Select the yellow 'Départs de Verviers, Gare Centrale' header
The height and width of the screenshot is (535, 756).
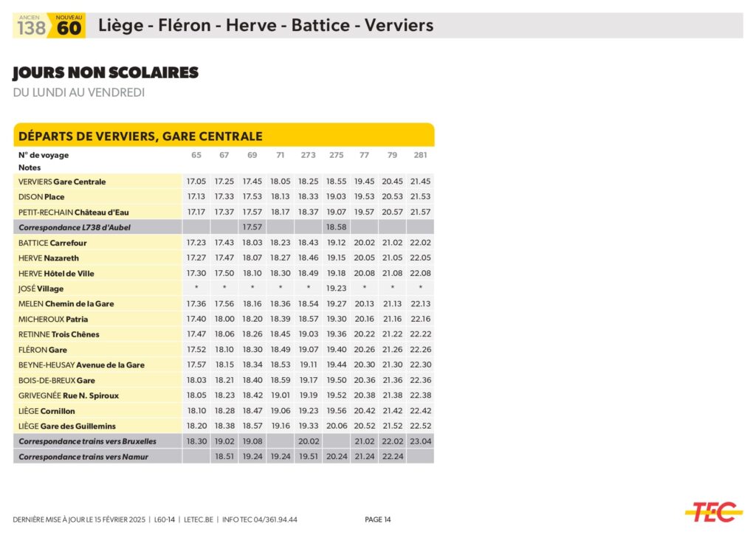point(224,136)
